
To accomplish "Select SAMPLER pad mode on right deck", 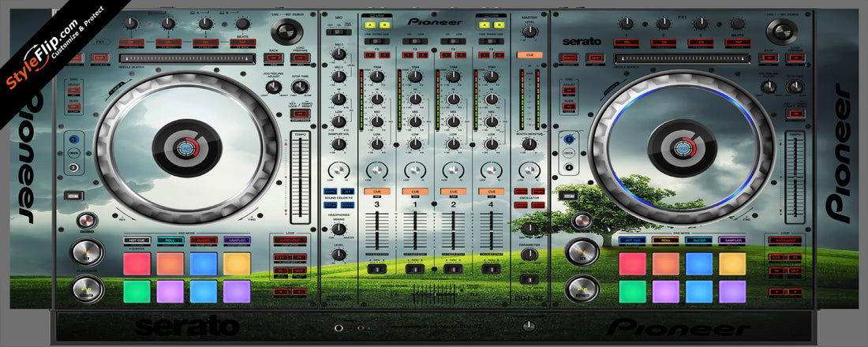I will (x=731, y=241).
